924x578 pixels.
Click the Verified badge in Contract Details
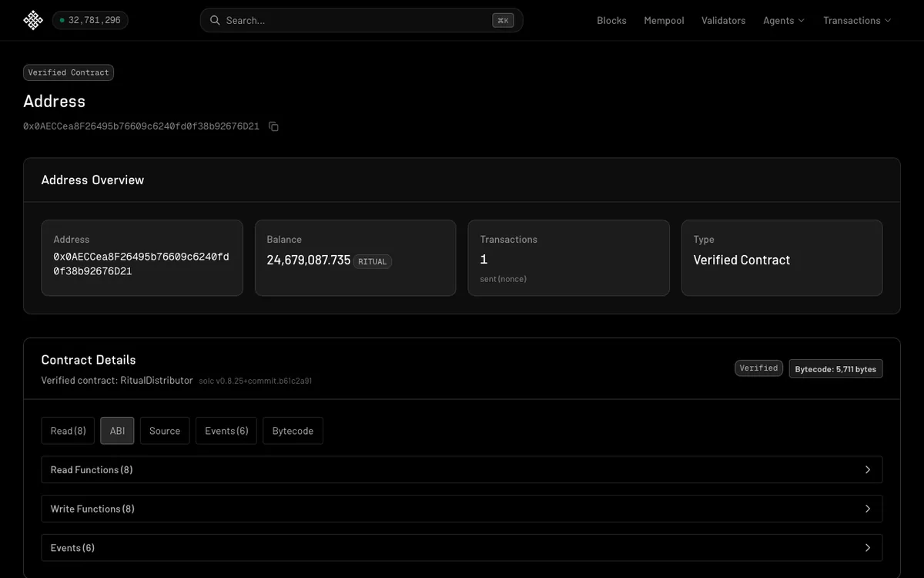pos(758,368)
